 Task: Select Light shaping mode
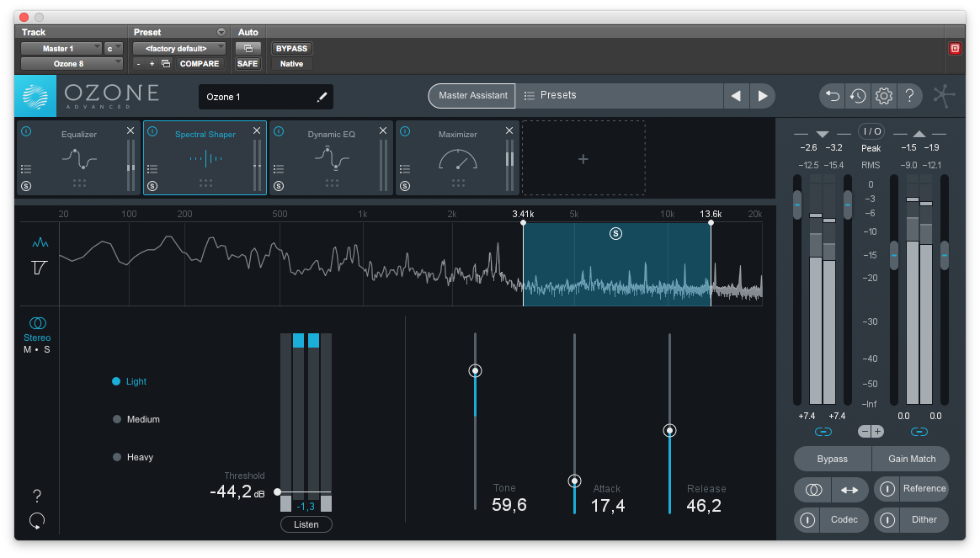point(130,381)
